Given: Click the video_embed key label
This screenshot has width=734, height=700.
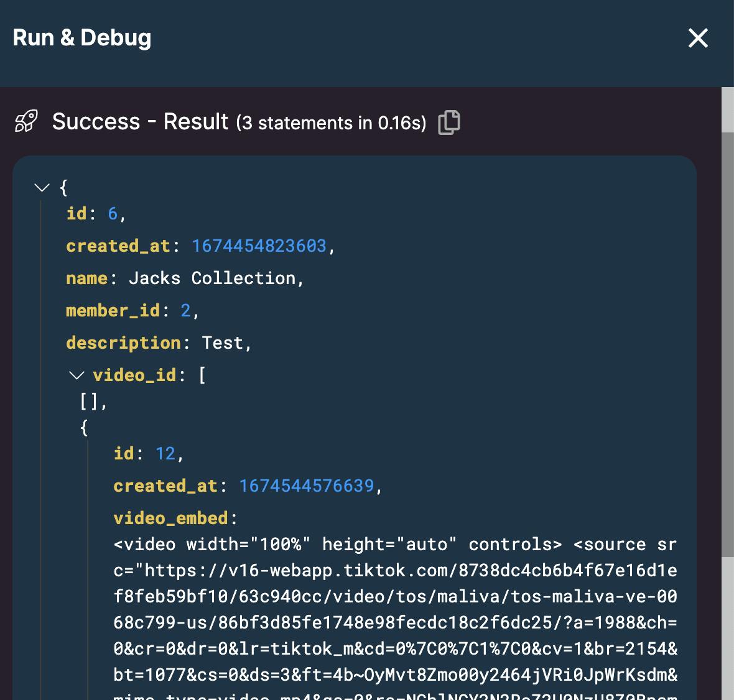Looking at the screenshot, I should tap(170, 518).
